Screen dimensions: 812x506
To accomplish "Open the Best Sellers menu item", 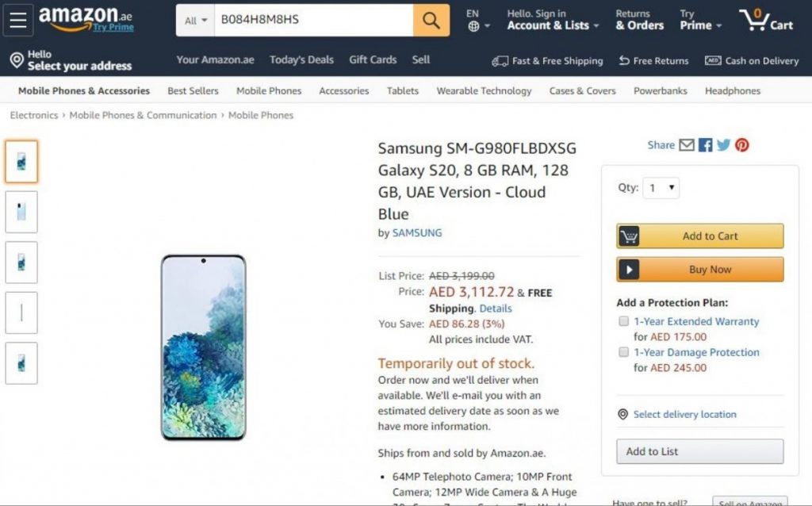I will (193, 91).
